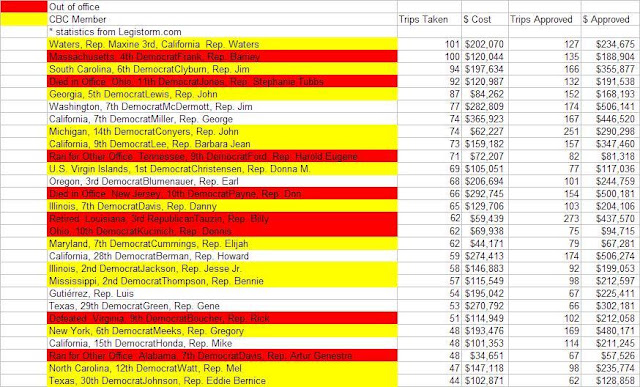640x387 pixels.
Task: Select the 'Washington, 7th DemocratMcDermott' cell
Action: (x=222, y=107)
